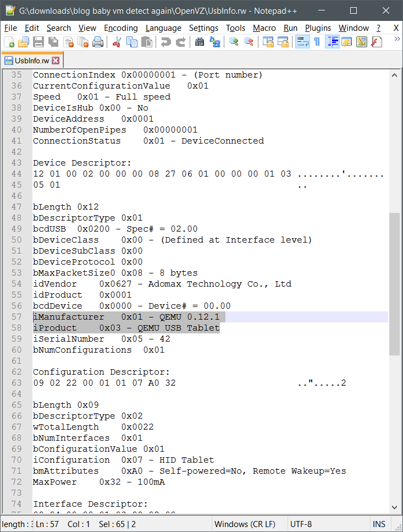Click the Close All documents toolbar icon
Image resolution: width=403 pixels, height=532 pixels.
pyautogui.click(x=83, y=42)
